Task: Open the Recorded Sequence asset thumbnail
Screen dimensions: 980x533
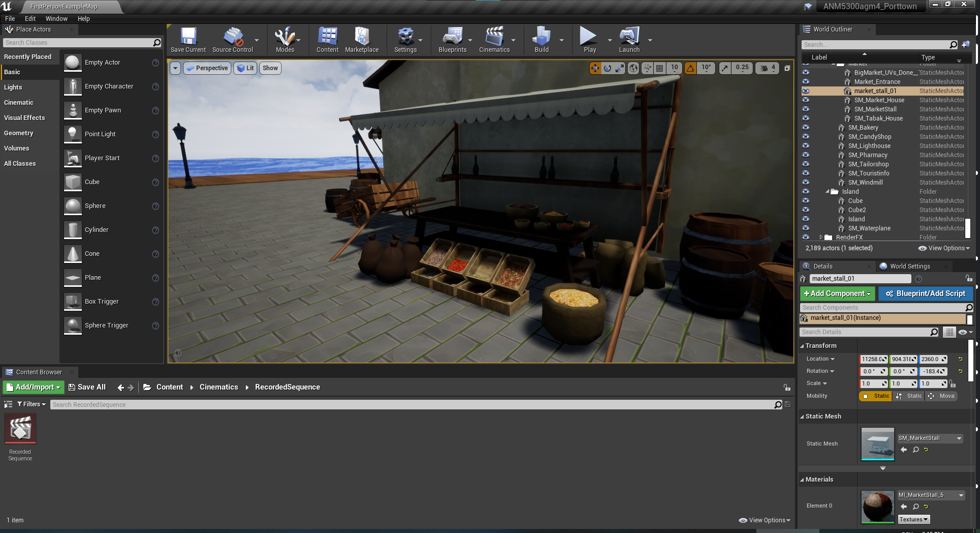Action: pyautogui.click(x=20, y=429)
